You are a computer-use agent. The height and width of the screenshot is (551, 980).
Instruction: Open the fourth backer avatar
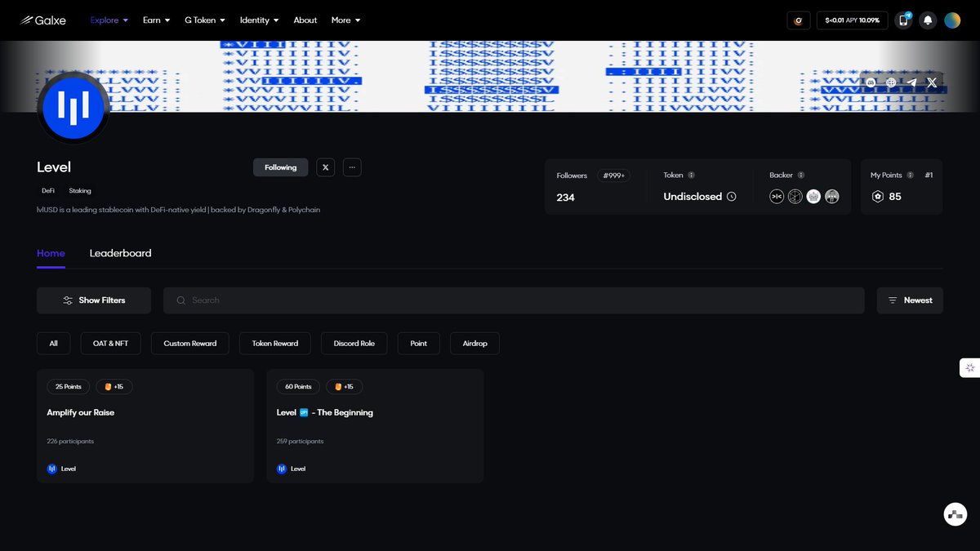(831, 197)
